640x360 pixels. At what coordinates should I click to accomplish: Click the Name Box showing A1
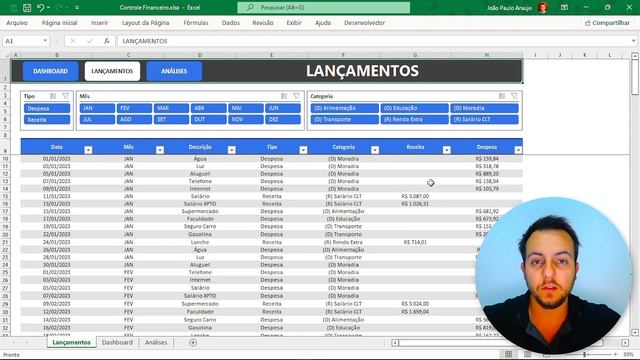pyautogui.click(x=22, y=41)
